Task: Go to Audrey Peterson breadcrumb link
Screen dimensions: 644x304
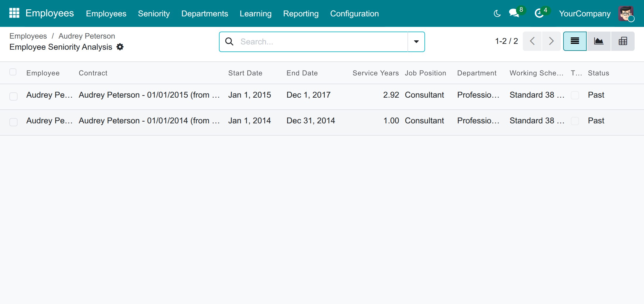Action: pos(87,36)
